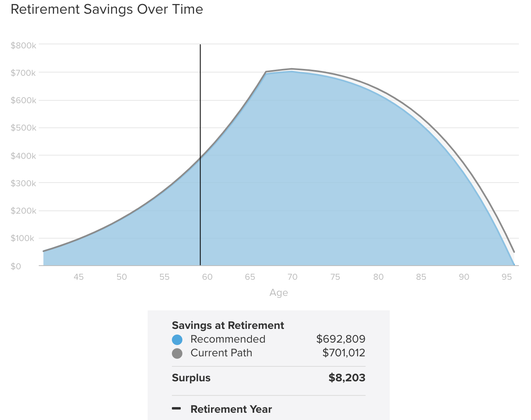Select the Recommended legend label
This screenshot has height=420, width=531.
228,339
